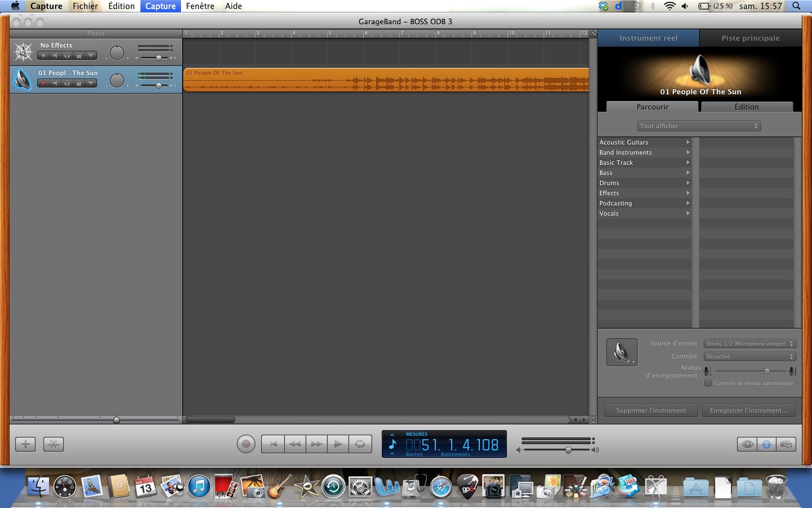Viewport: 812px width, 508px height.
Task: Click Enregistrer l'instrument button
Action: [x=749, y=410]
